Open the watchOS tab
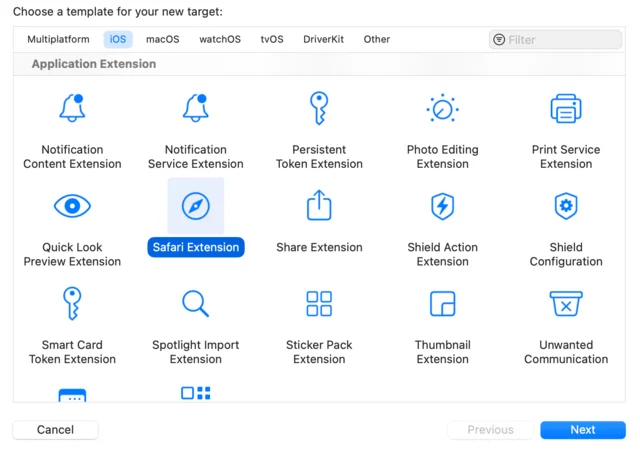Image resolution: width=640 pixels, height=451 pixels. pos(220,40)
